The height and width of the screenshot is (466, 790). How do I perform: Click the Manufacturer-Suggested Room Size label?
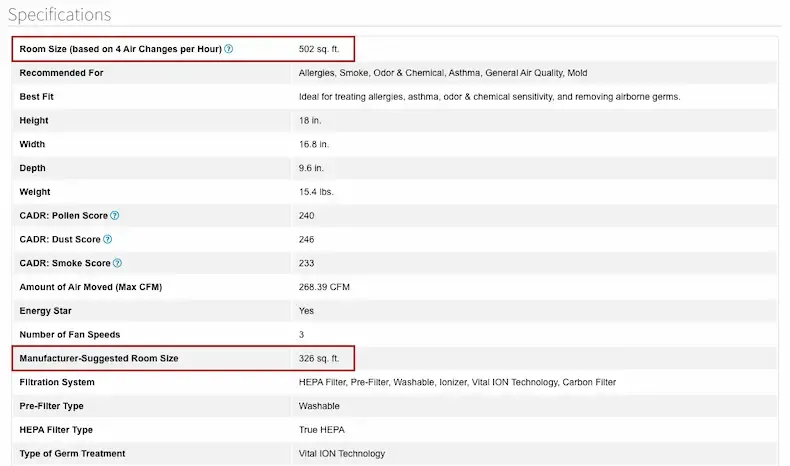(x=99, y=358)
